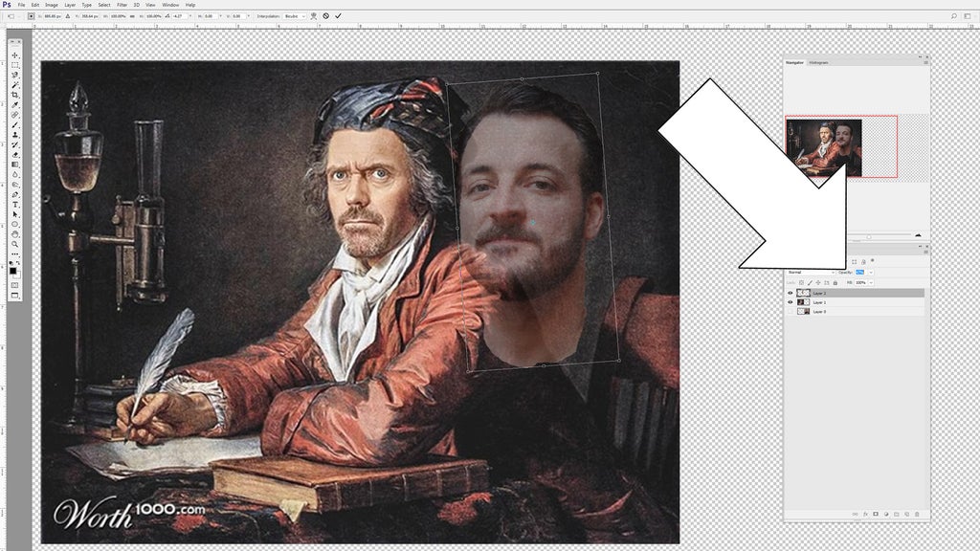Select the Pen tool
980x551 pixels.
click(x=15, y=195)
